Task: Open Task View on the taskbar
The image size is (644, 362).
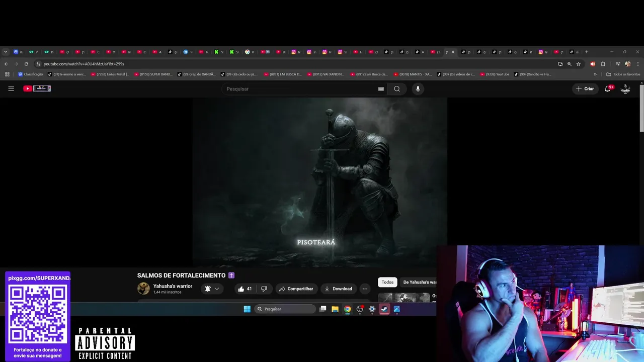Action: point(323,309)
